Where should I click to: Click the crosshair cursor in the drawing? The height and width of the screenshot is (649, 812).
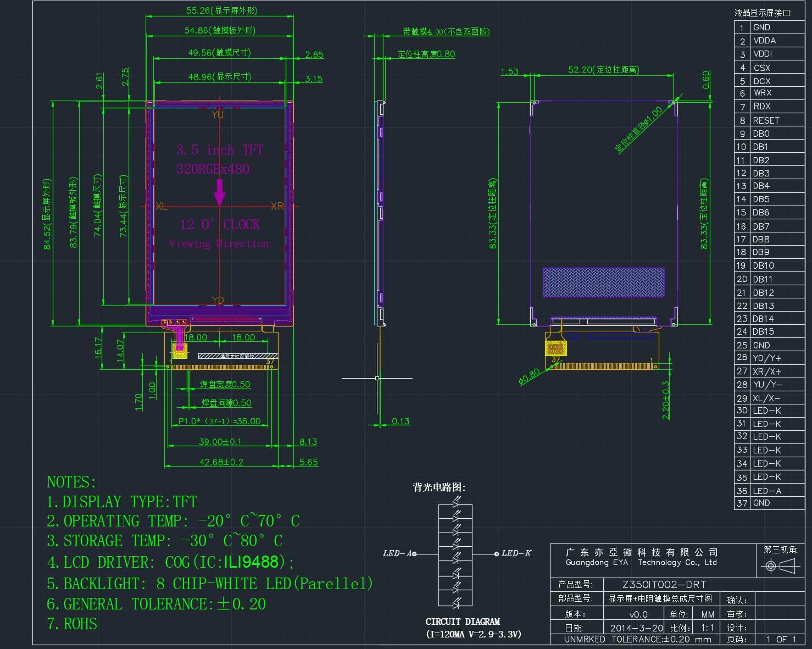(377, 378)
